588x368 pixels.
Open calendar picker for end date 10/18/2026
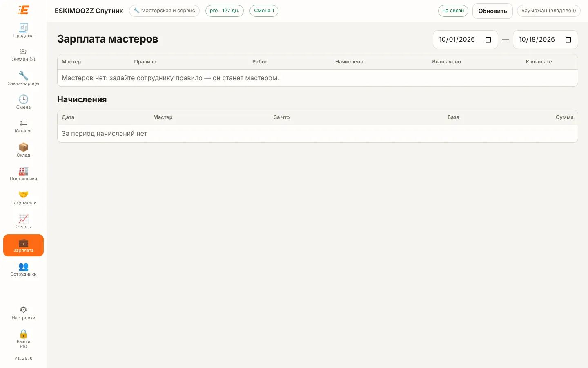coord(568,40)
